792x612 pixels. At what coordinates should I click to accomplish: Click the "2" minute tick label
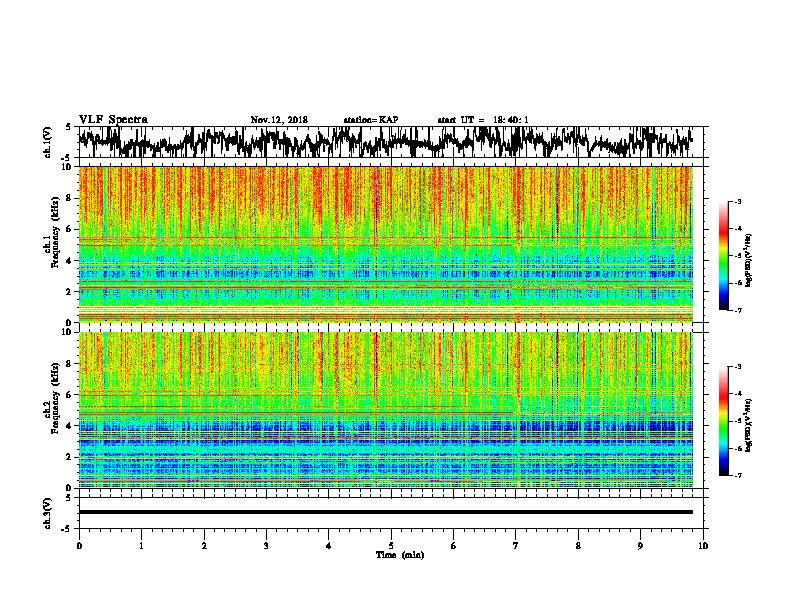click(204, 546)
